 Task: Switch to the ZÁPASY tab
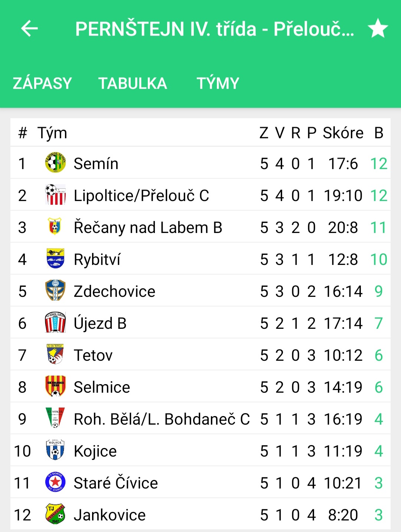(42, 83)
